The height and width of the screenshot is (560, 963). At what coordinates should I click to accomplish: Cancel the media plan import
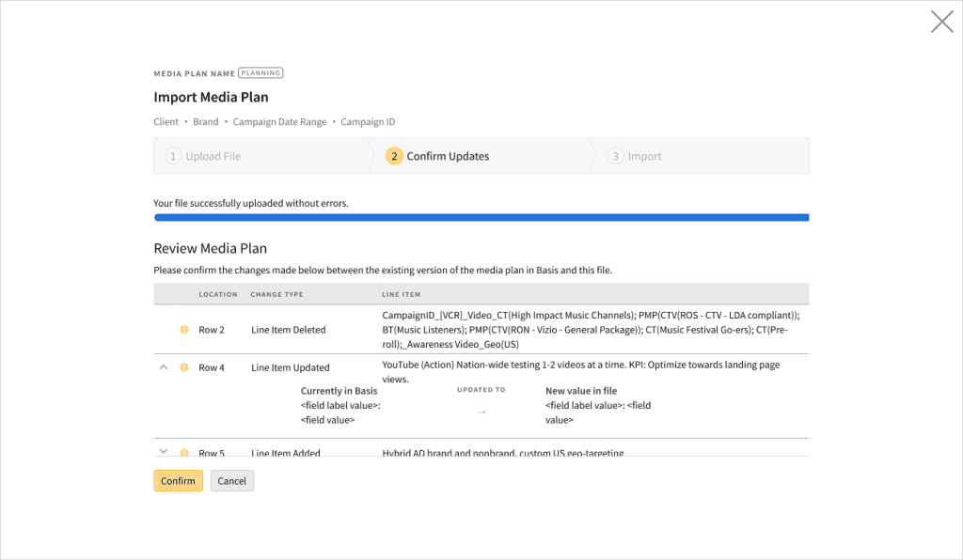coord(231,481)
